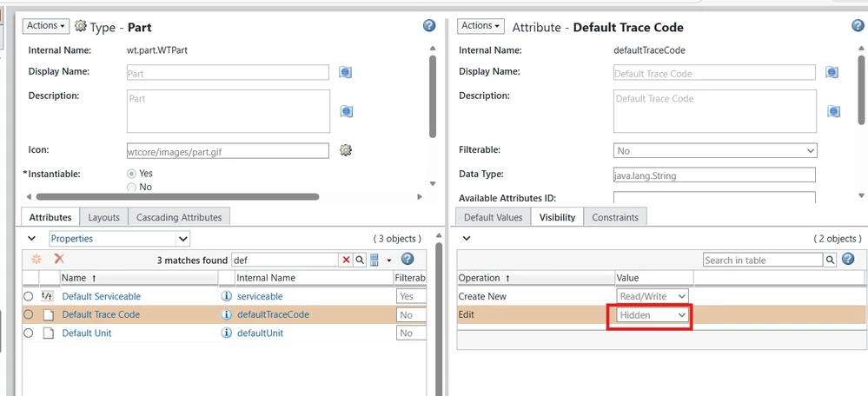Image resolution: width=868 pixels, height=396 pixels.
Task: Click the Available Attributes ID field
Action: tap(714, 197)
